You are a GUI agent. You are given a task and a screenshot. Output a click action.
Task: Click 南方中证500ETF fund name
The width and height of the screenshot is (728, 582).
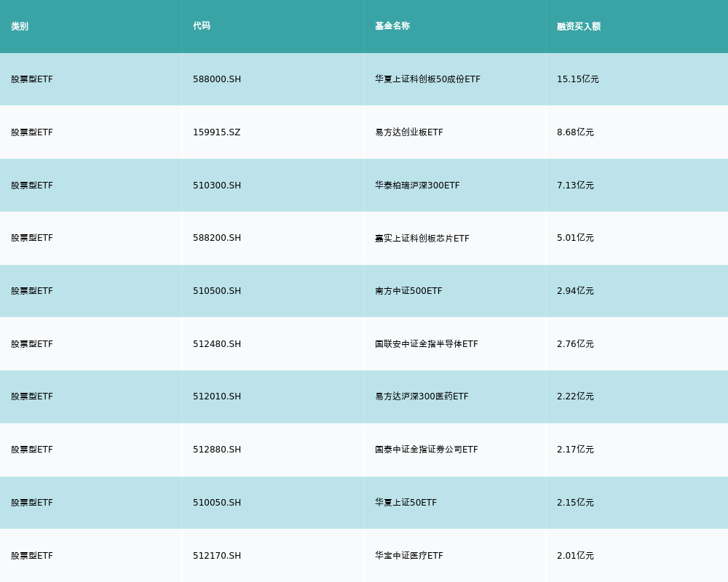coord(408,291)
